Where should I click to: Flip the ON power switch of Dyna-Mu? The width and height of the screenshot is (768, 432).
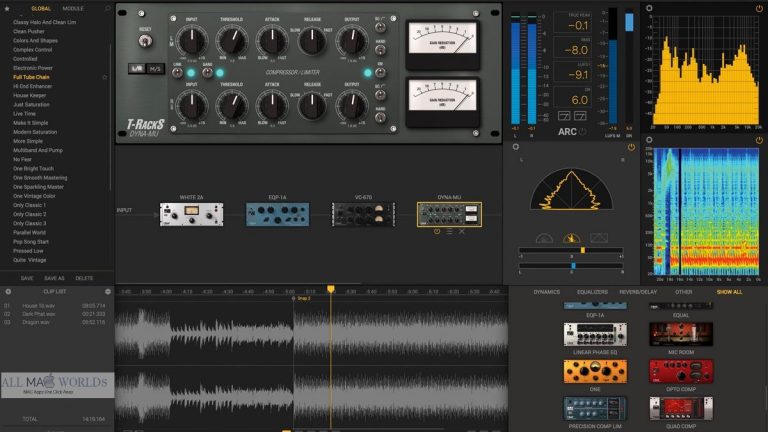pyautogui.click(x=380, y=72)
